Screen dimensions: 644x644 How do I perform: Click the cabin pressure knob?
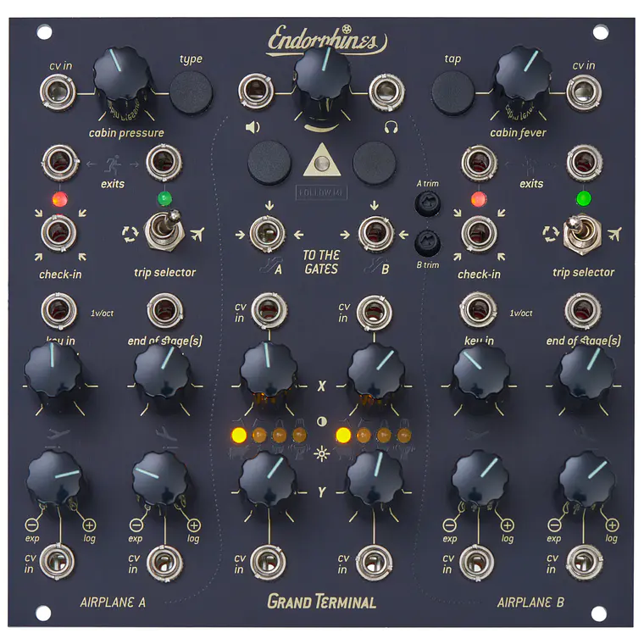[x=122, y=77]
